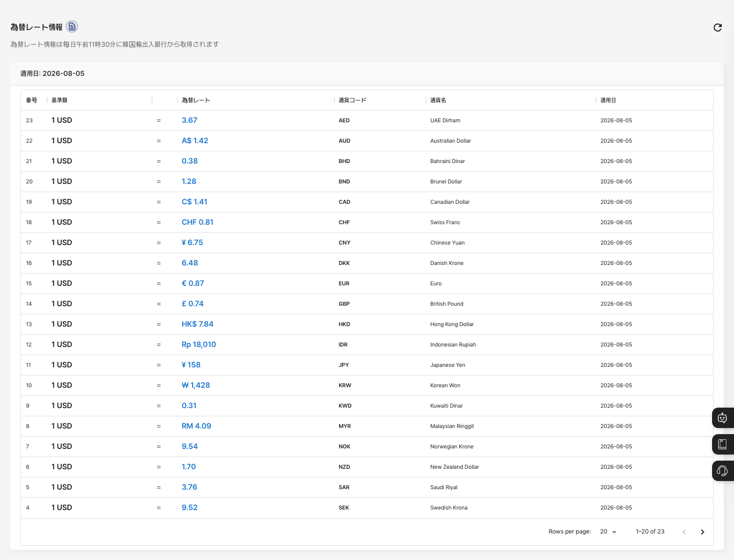Open the ¥ 158 yen rate link
Image resolution: width=734 pixels, height=560 pixels.
(x=191, y=365)
